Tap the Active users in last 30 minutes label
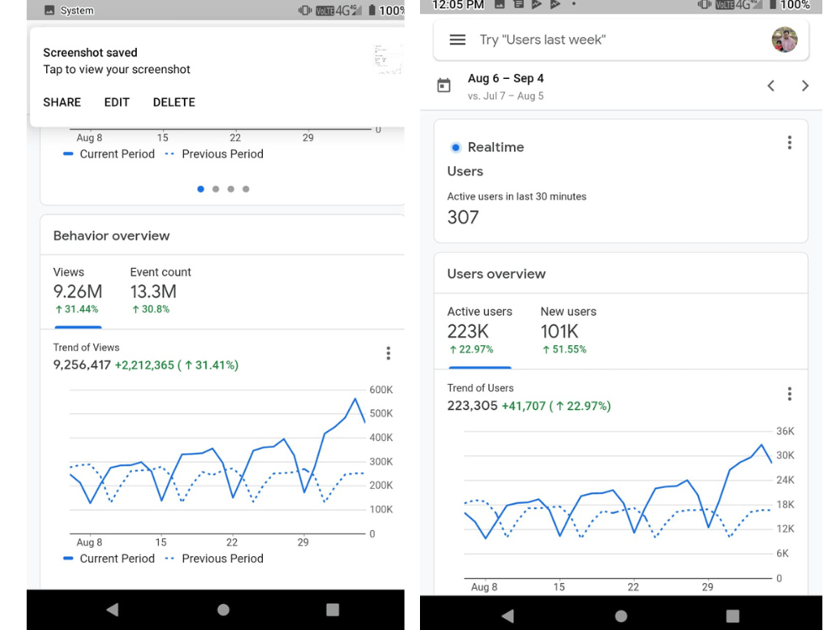 tap(517, 197)
